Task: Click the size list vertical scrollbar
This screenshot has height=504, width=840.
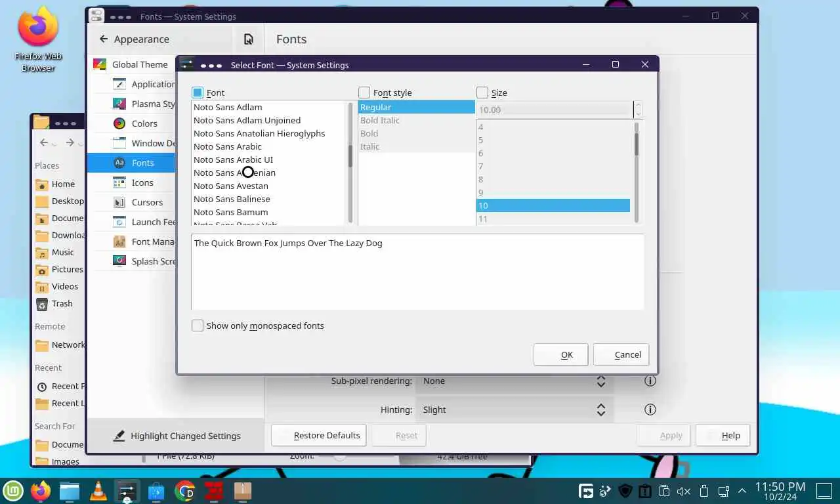Action: (637, 173)
